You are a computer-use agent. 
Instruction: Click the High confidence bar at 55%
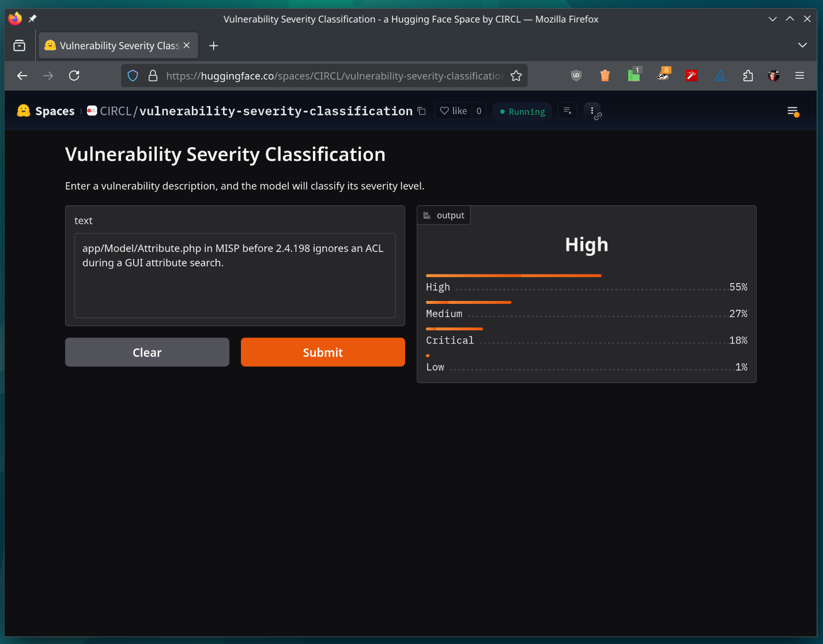click(513, 276)
